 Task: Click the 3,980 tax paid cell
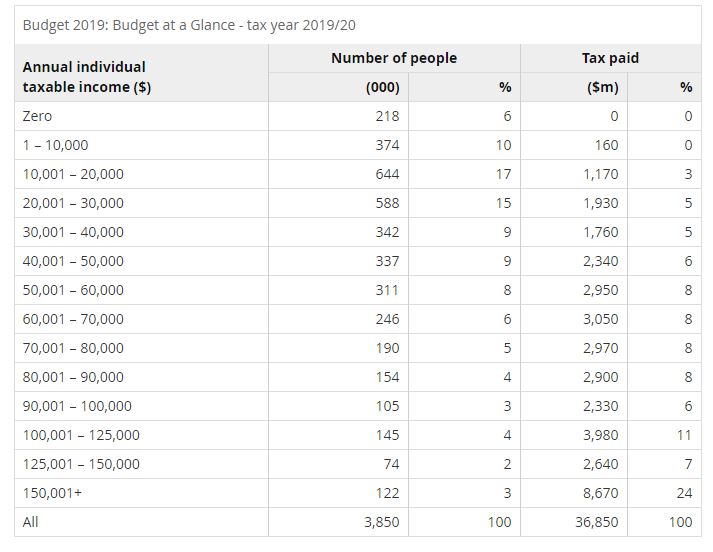(x=599, y=435)
